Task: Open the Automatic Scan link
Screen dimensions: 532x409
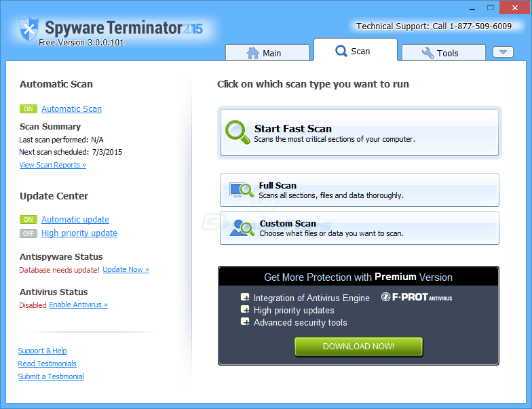Action: coord(72,109)
